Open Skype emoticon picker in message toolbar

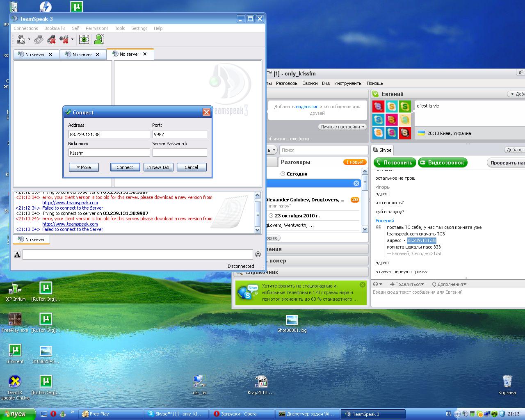point(377,284)
